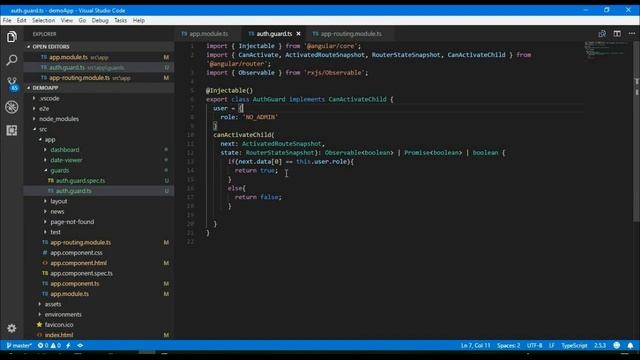Open File menu
640x360 pixels.
tap(7, 20)
